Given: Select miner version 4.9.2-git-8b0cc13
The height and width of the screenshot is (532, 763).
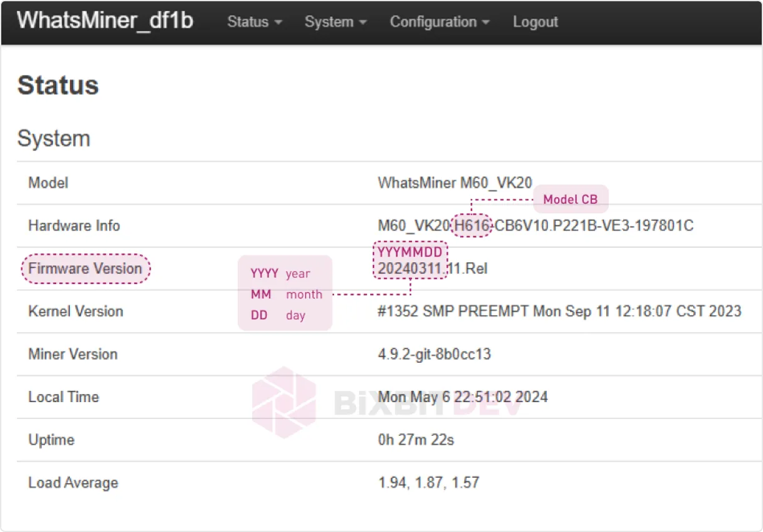Looking at the screenshot, I should click(x=434, y=354).
